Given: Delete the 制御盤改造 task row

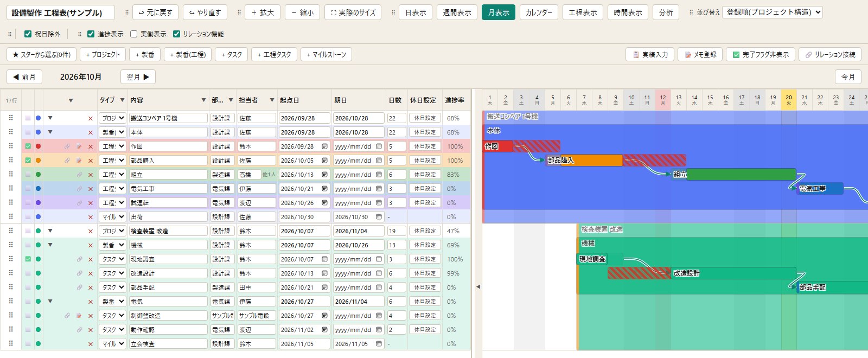Looking at the screenshot, I should [91, 316].
